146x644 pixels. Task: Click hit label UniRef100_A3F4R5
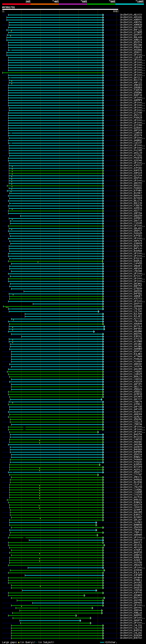click(131, 575)
